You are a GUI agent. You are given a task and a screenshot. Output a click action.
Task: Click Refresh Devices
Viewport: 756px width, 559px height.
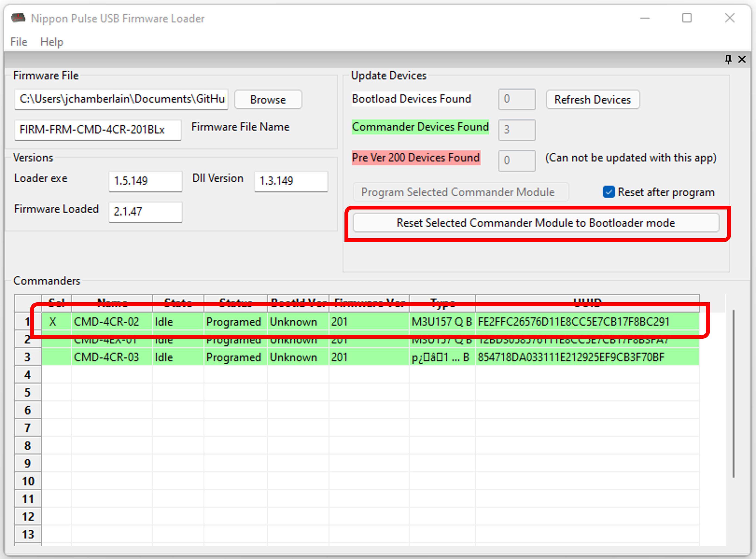[x=593, y=100]
